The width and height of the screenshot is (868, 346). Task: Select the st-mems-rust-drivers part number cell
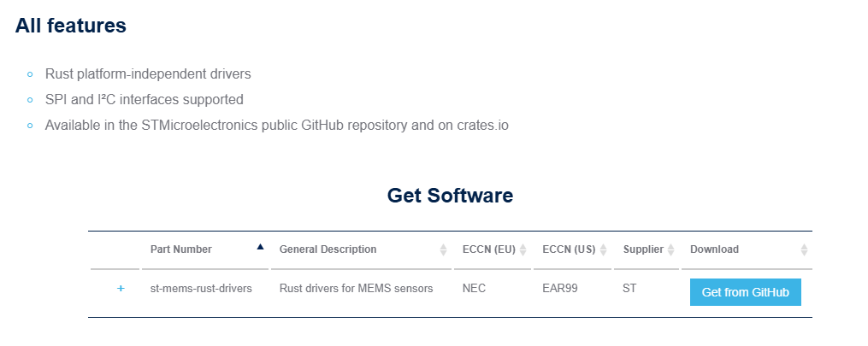(x=201, y=289)
